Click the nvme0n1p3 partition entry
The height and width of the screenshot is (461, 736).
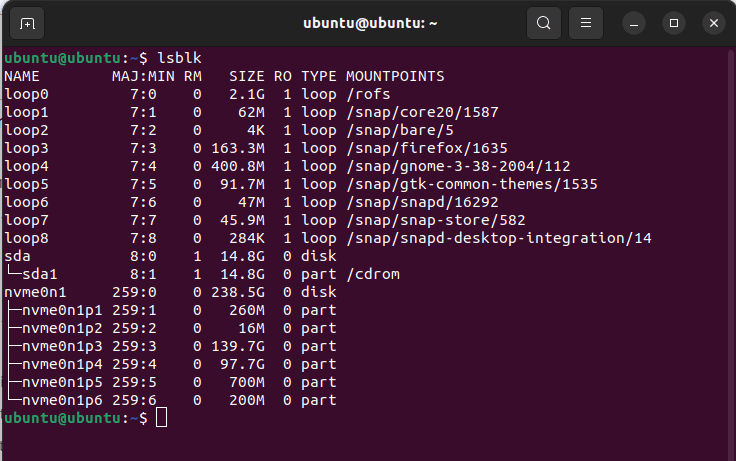(62, 346)
